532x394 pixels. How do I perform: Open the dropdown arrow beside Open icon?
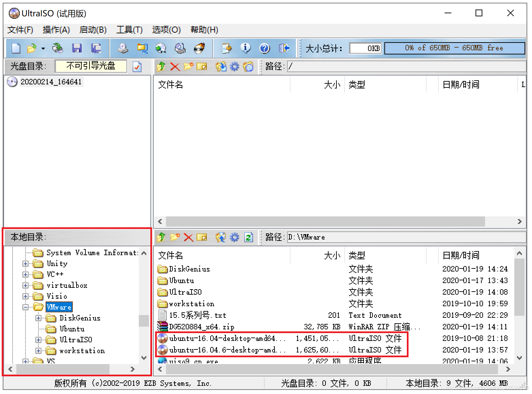43,49
